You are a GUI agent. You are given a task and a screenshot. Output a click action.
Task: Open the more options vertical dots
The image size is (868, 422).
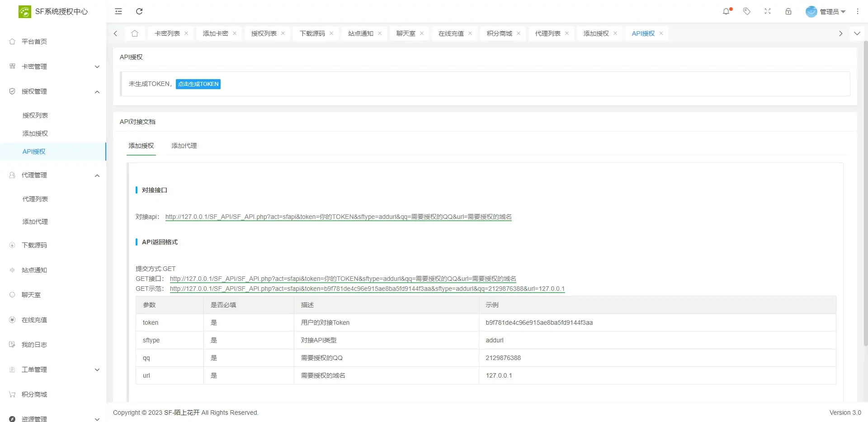[858, 11]
